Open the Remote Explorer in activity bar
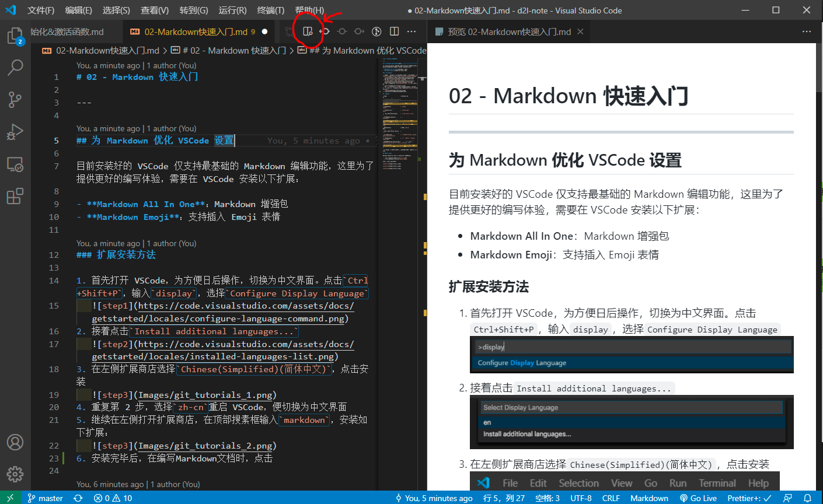The height and width of the screenshot is (504, 823). click(x=15, y=163)
